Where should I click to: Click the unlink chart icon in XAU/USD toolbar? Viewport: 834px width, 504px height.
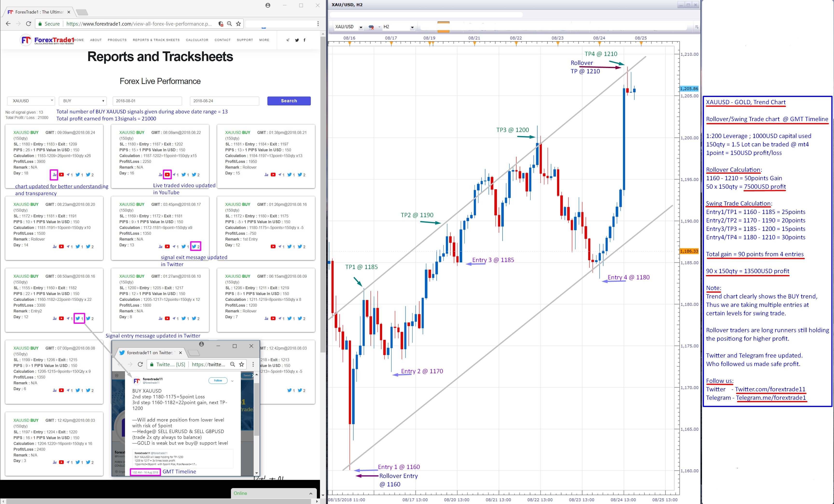(371, 27)
